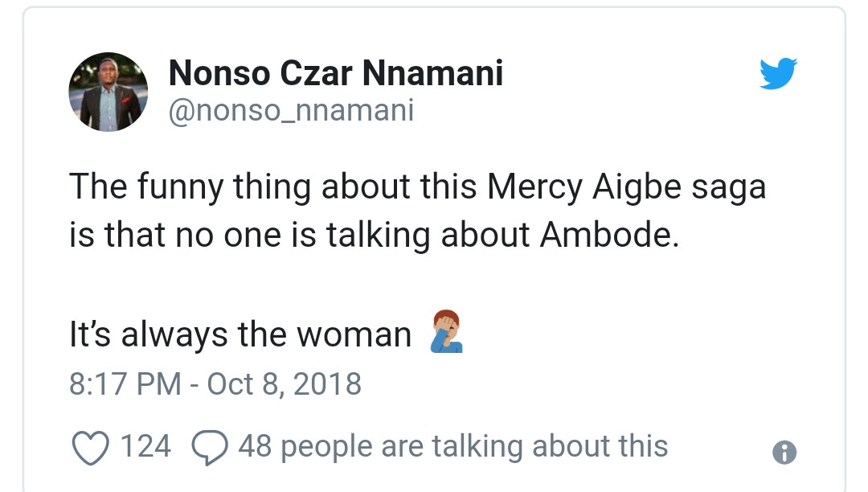Click the line "It's always the woman"
868x492 pixels.
pyautogui.click(x=240, y=334)
